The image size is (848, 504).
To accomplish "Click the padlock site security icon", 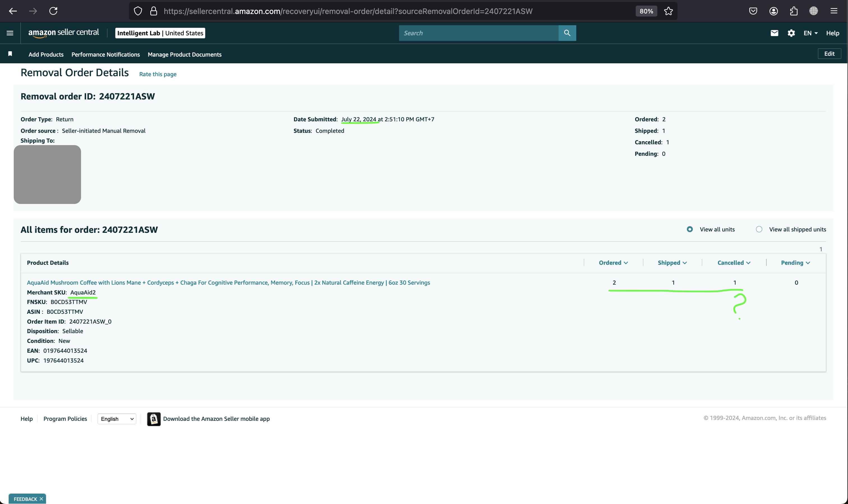I will (154, 11).
